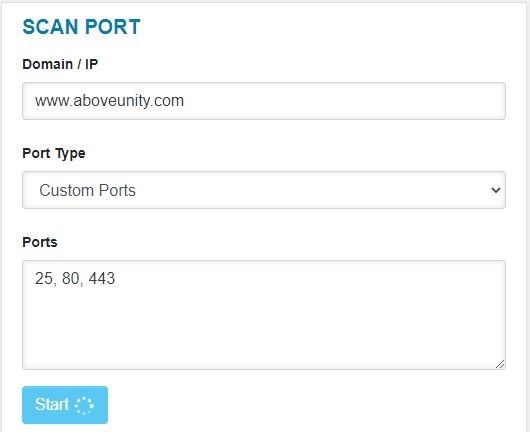Click the "Domain / IP" field label

[x=60, y=64]
